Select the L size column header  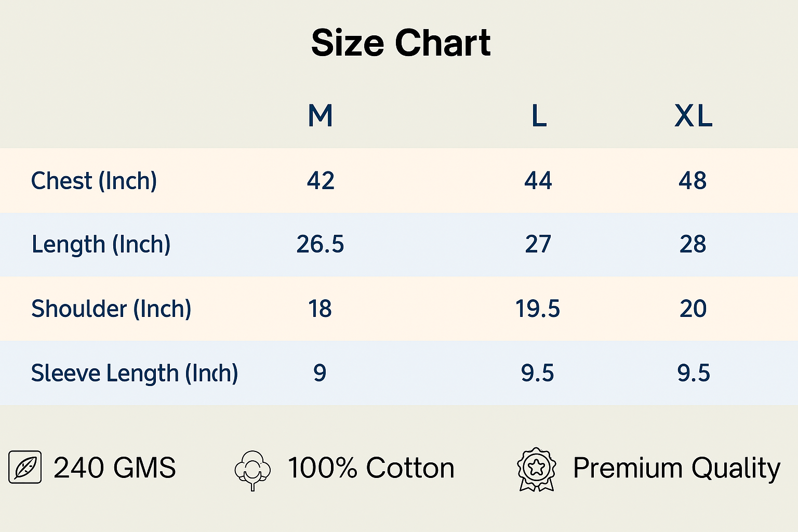tap(539, 115)
